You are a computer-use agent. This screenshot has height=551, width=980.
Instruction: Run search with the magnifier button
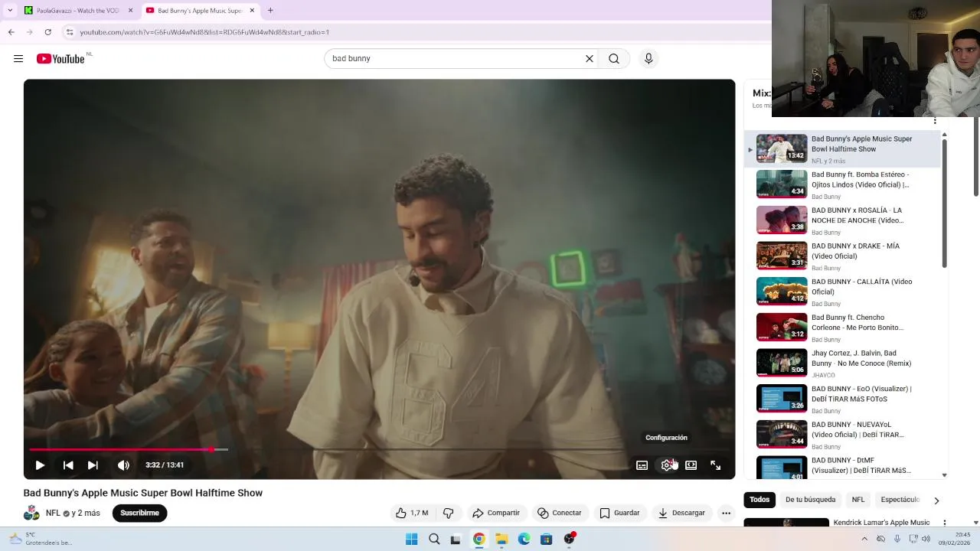click(614, 59)
